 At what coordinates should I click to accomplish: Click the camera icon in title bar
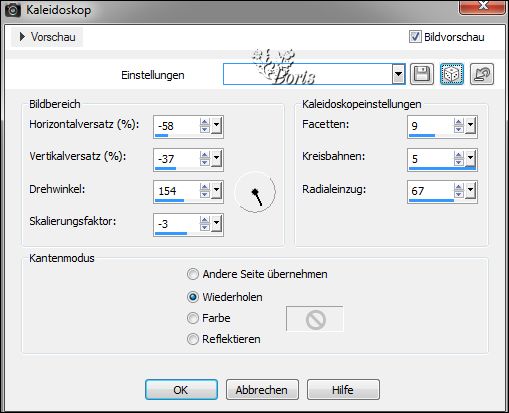point(13,10)
